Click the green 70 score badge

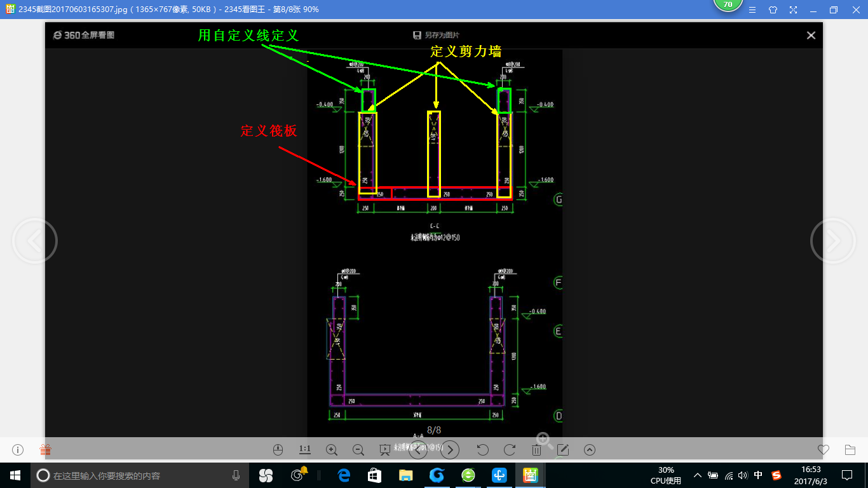728,5
